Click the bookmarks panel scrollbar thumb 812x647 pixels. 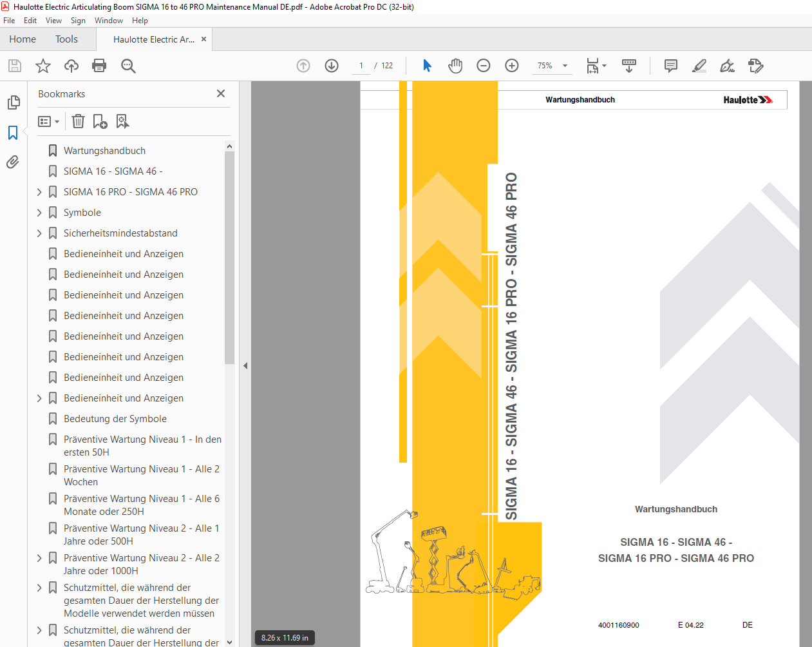229,258
